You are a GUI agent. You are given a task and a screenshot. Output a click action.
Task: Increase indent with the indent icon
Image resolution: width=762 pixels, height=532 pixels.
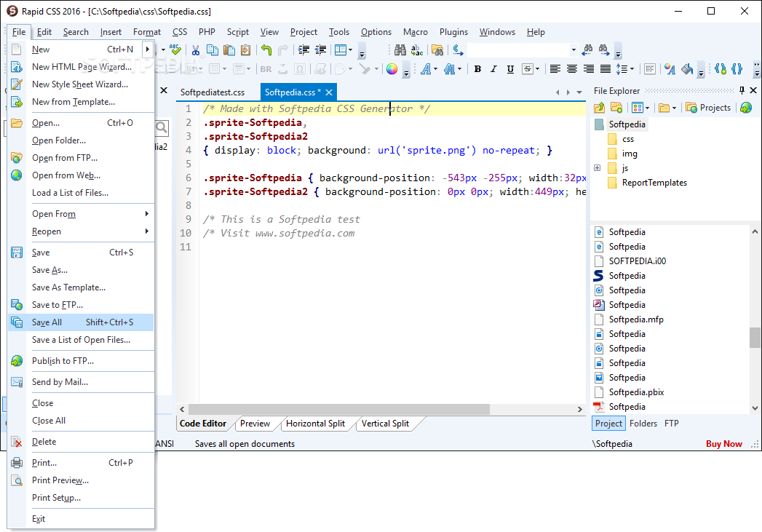click(303, 49)
